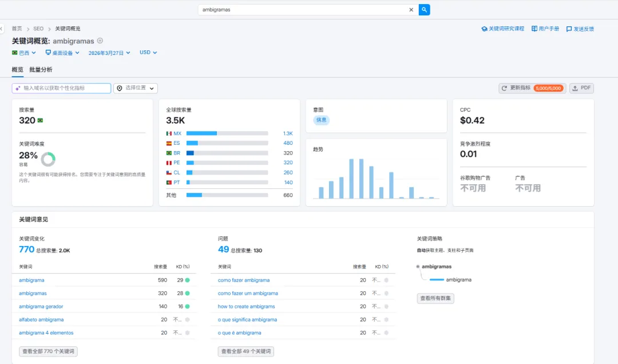
Task: Switch to the 批量分析 tab
Action: pos(41,69)
